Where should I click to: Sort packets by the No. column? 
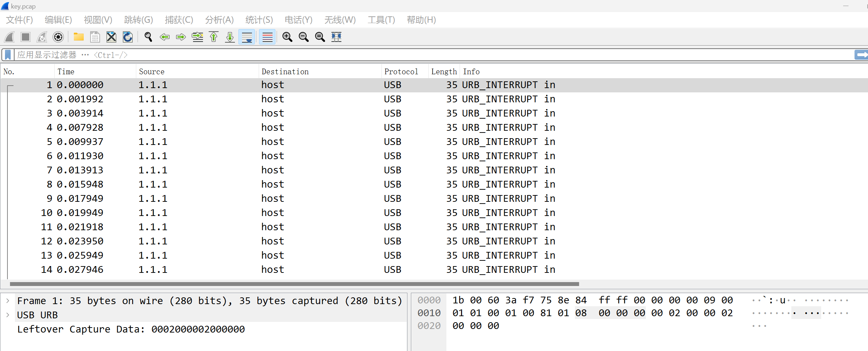[x=28, y=72]
